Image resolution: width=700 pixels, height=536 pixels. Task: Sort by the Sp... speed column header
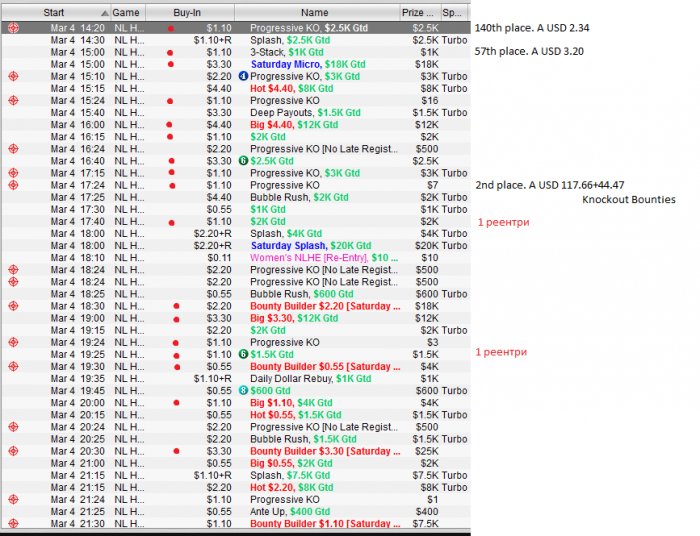click(454, 12)
